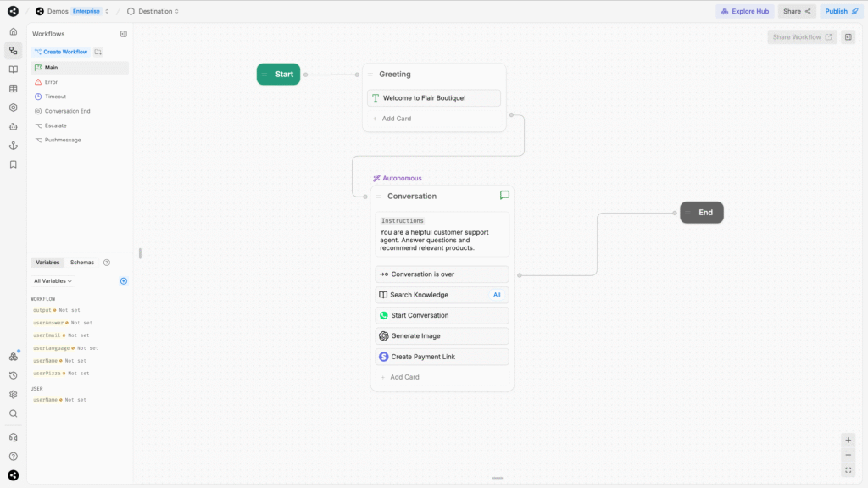Click the Publish button
This screenshot has width=868, height=488.
pyautogui.click(x=840, y=11)
